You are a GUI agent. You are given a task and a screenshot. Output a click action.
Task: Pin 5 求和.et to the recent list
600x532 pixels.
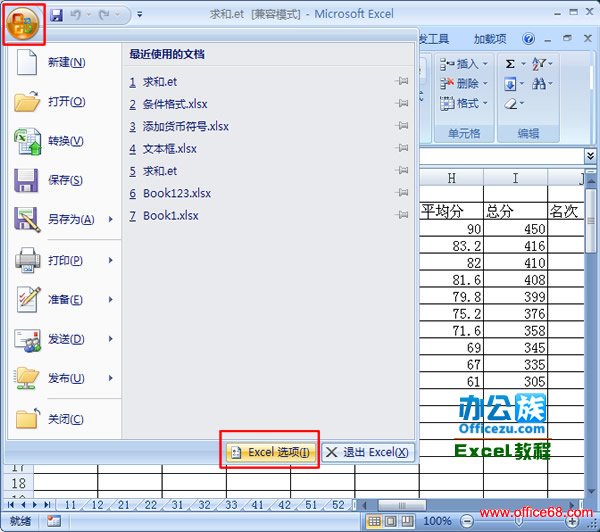[401, 170]
